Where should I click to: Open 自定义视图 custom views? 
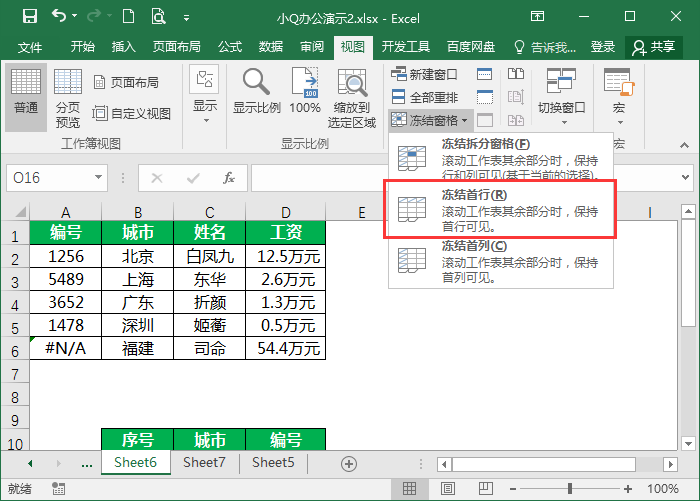(132, 113)
